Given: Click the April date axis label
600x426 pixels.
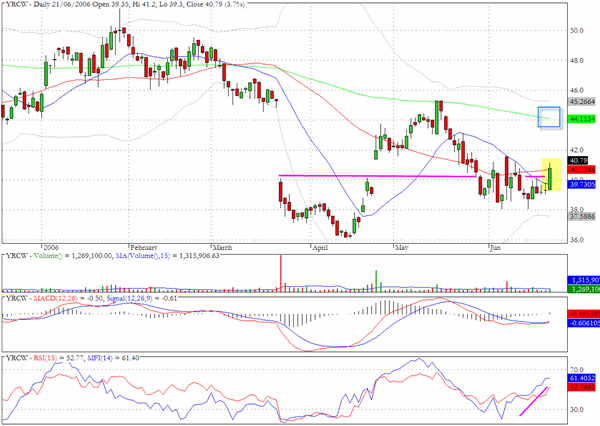Looking at the screenshot, I should pos(320,248).
